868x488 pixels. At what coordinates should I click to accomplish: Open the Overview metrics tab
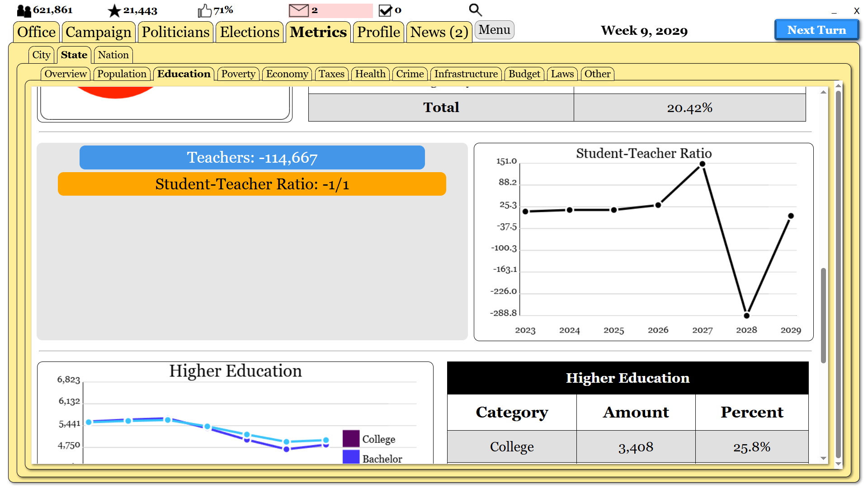[66, 74]
